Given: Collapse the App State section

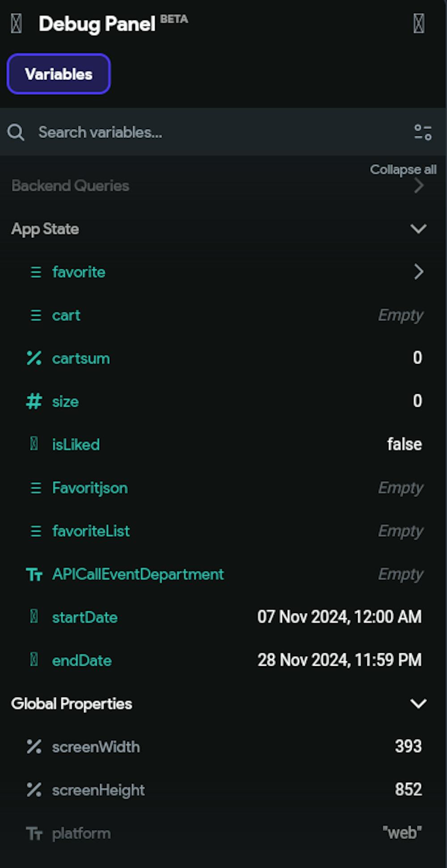Looking at the screenshot, I should pyautogui.click(x=418, y=229).
